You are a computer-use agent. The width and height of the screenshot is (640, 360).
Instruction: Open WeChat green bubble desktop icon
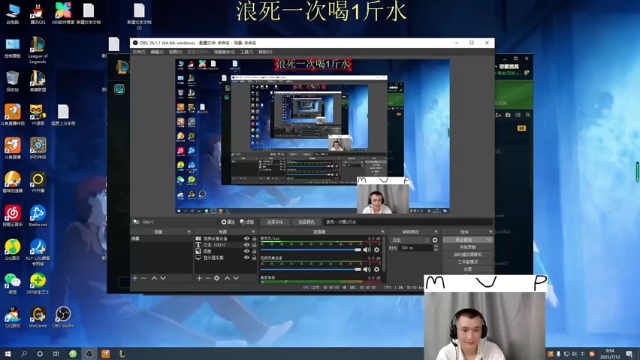13,283
